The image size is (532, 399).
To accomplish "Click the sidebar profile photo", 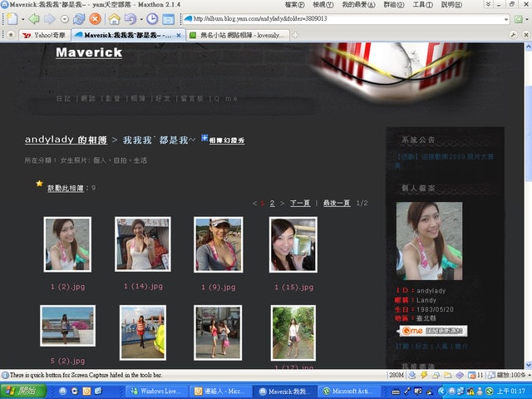I will 429,241.
